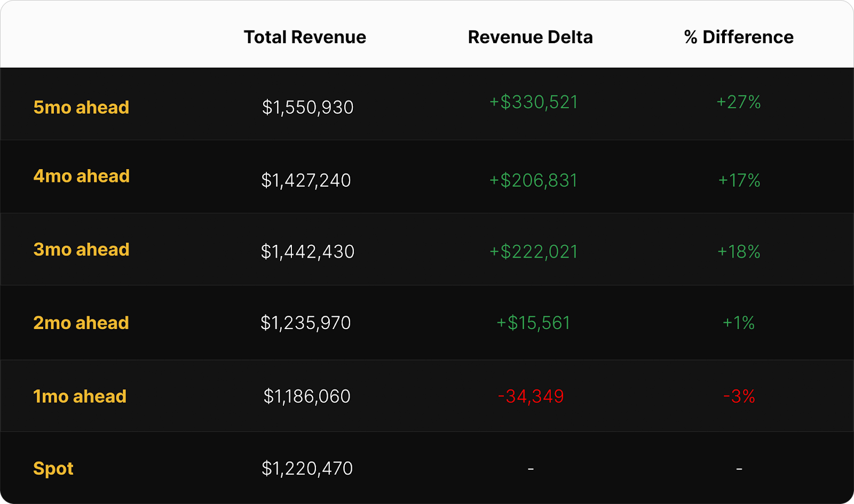Click the $1,427,240 total revenue cell
The height and width of the screenshot is (504, 854).
(306, 181)
